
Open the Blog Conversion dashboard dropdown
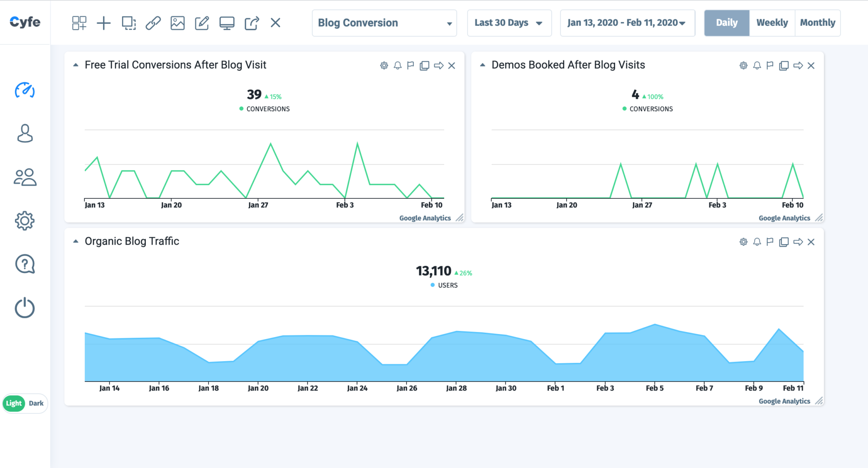click(384, 23)
